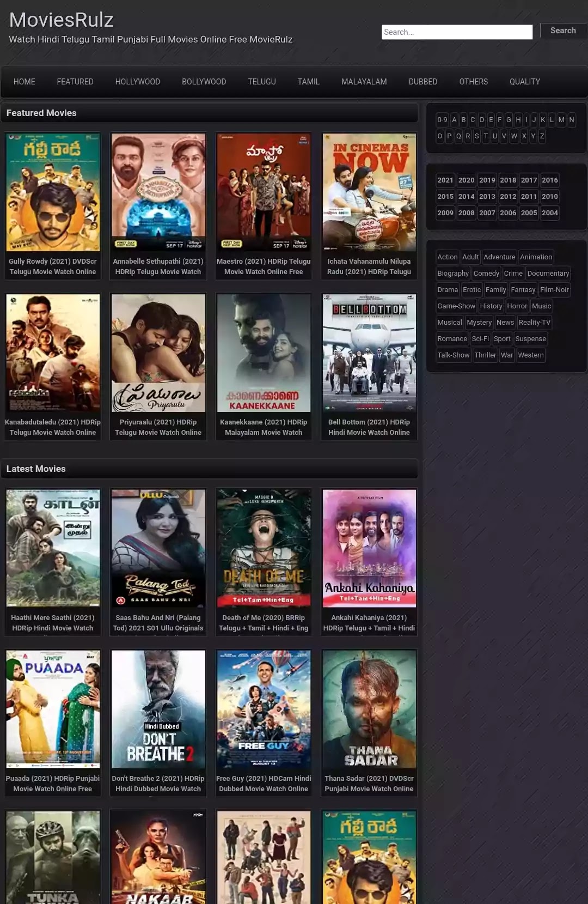Open the Annabelle Sethupathi poster
588x904 pixels.
point(158,192)
